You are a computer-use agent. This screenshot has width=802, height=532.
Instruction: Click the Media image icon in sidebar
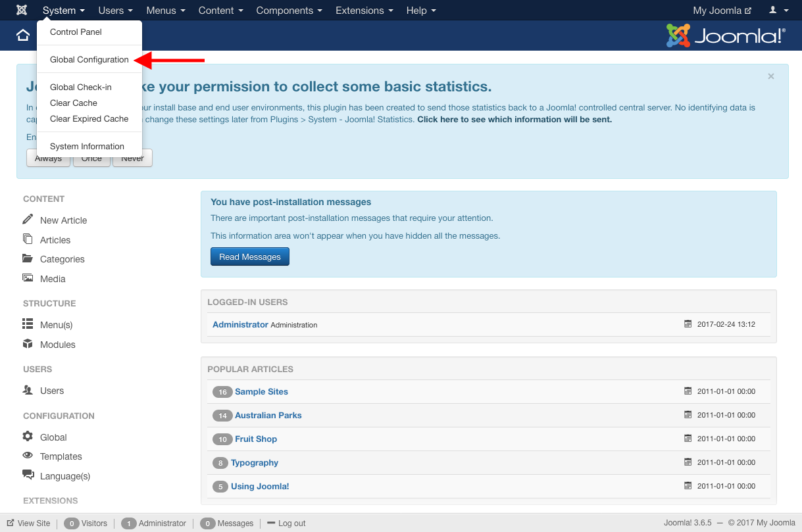click(28, 278)
